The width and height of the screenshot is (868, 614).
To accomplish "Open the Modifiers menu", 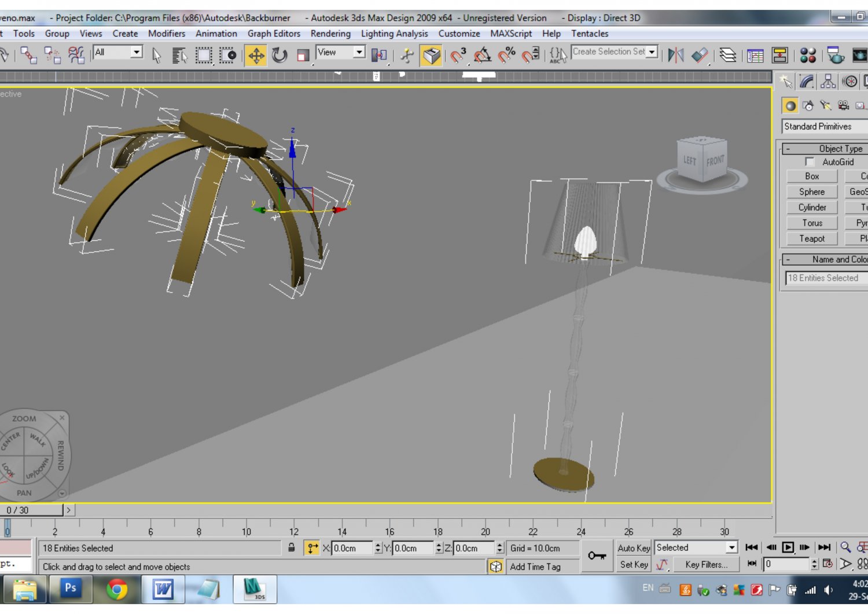I will pyautogui.click(x=167, y=33).
